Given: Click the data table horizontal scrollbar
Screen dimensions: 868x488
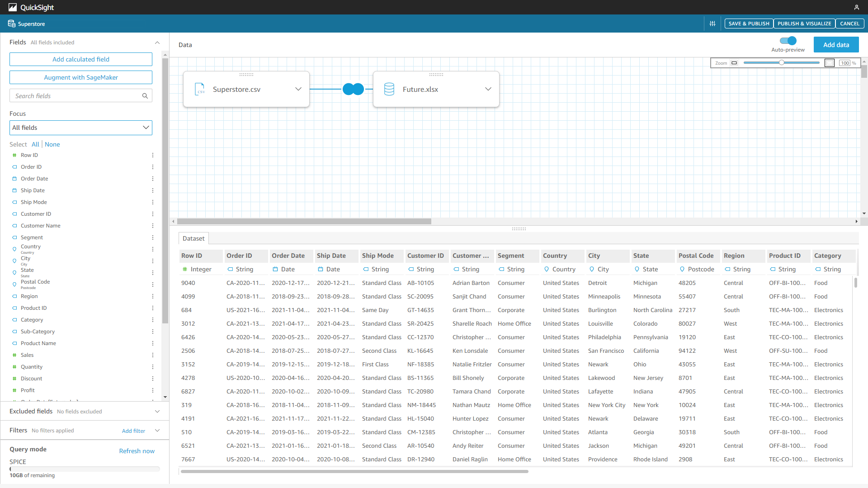Looking at the screenshot, I should click(354, 471).
